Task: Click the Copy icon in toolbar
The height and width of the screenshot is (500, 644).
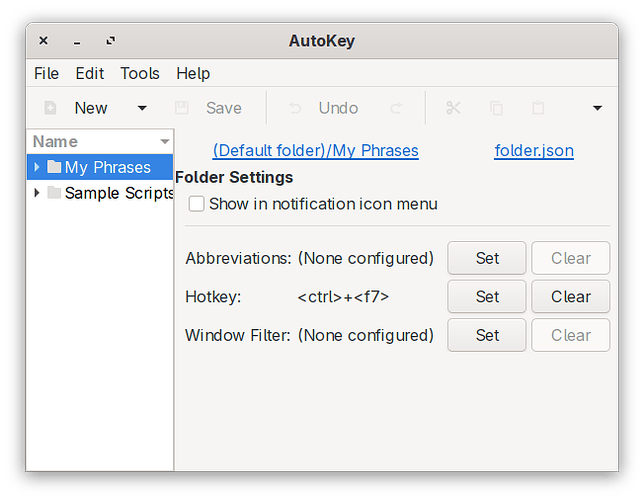Action: 497,108
